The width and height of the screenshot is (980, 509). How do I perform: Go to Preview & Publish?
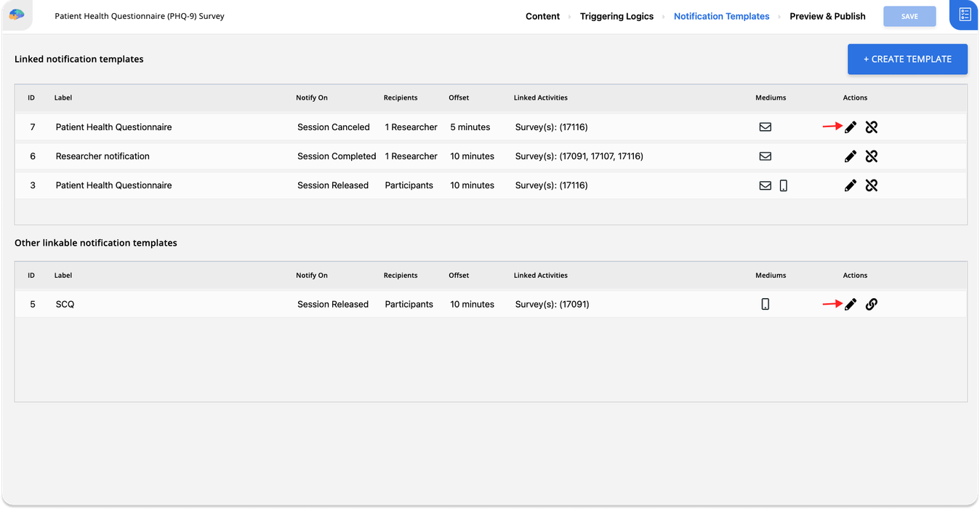click(x=827, y=15)
